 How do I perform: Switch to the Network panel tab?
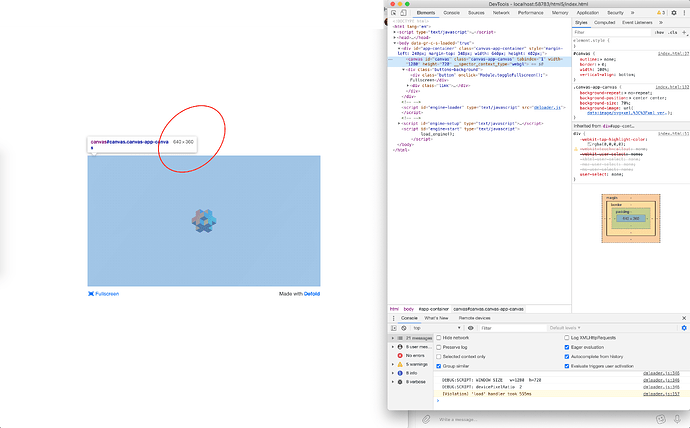click(x=501, y=13)
